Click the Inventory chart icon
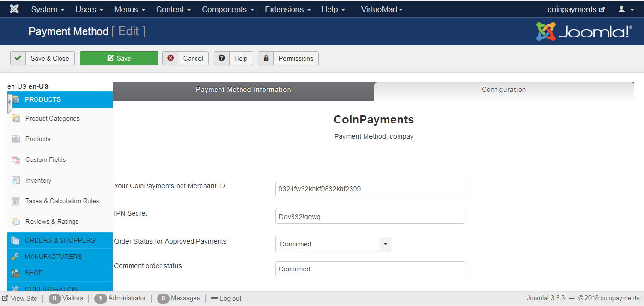Image resolution: width=644 pixels, height=306 pixels. (x=16, y=180)
